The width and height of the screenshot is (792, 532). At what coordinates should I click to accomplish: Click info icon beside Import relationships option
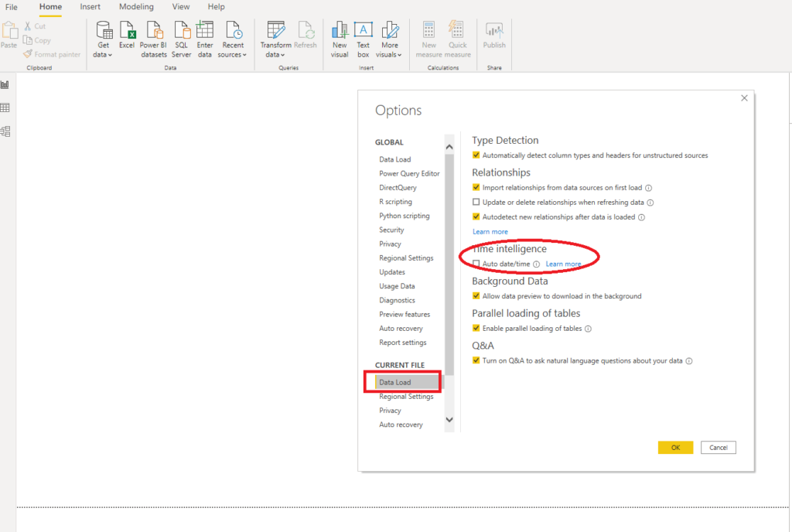649,188
